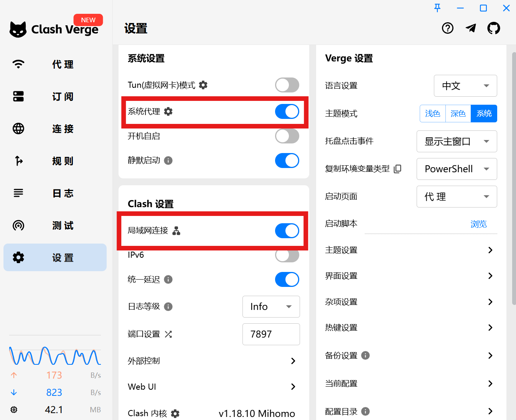Viewport: 516px width, 420px height.
Task: Click the logs lines sidebar icon
Action: (x=18, y=193)
